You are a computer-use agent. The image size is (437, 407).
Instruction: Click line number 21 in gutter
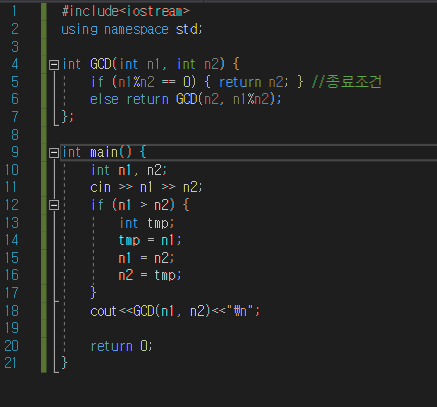(x=10, y=363)
